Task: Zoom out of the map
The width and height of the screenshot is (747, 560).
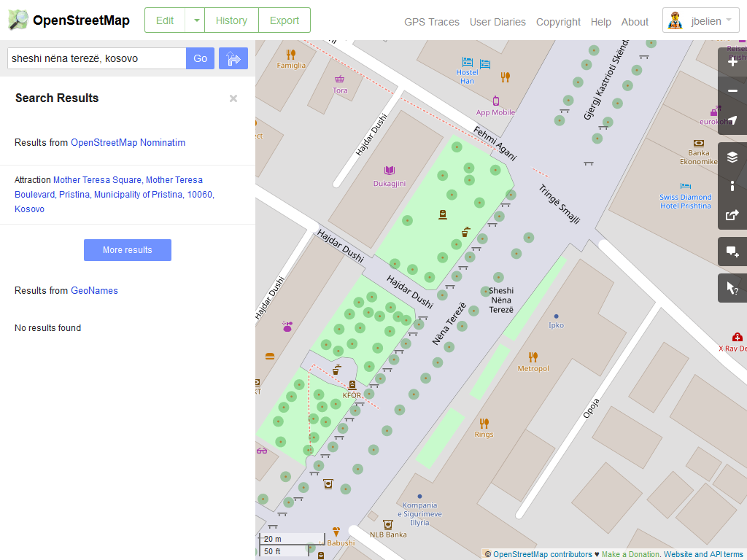Action: click(732, 91)
